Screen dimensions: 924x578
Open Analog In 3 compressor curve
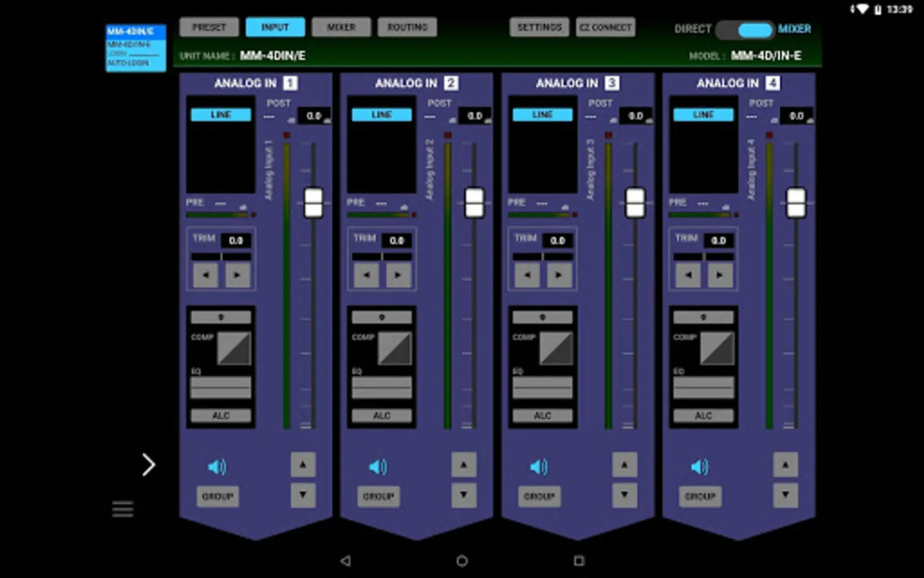(556, 349)
